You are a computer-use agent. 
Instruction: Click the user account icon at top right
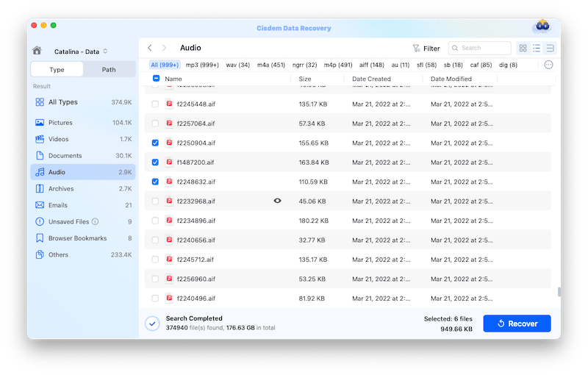pos(542,26)
